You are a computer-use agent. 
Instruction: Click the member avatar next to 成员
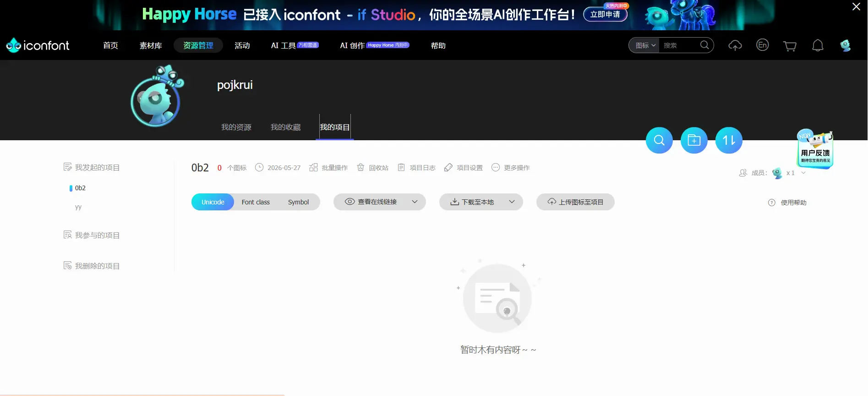[x=777, y=173]
